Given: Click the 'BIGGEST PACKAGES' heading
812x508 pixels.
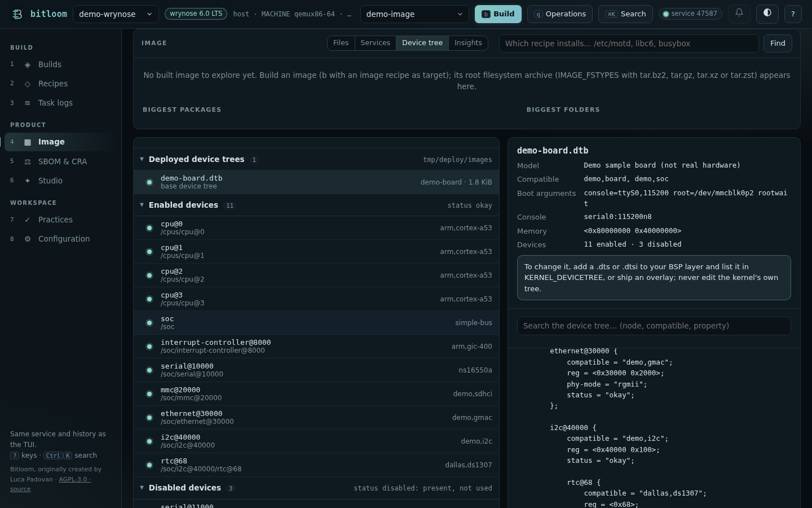Looking at the screenshot, I should (x=182, y=110).
